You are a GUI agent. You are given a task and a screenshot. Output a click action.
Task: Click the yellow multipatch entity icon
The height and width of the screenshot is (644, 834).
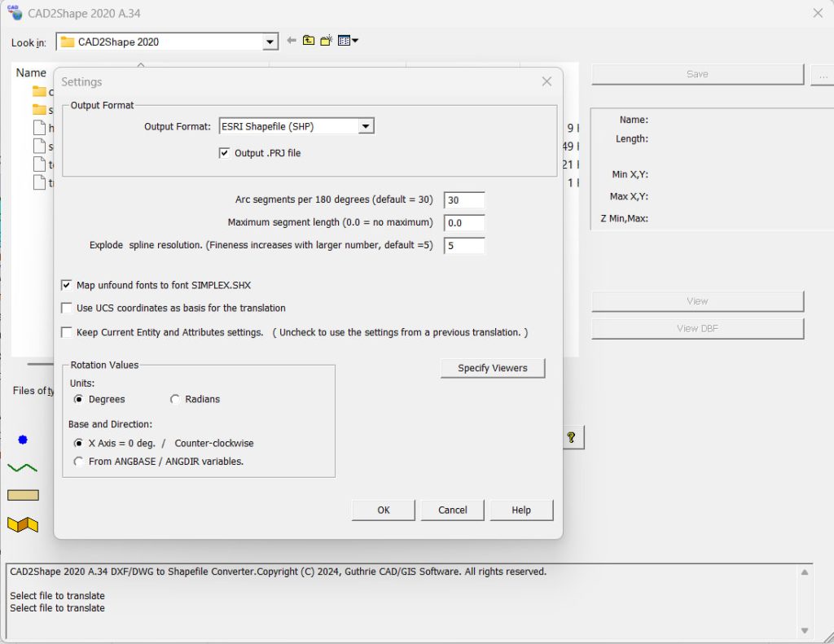(x=23, y=525)
